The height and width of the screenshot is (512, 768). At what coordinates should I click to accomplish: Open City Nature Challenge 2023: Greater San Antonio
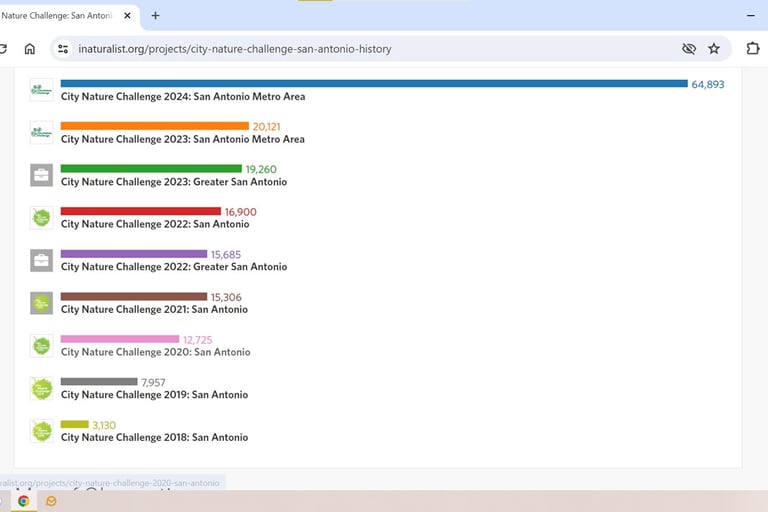click(174, 182)
